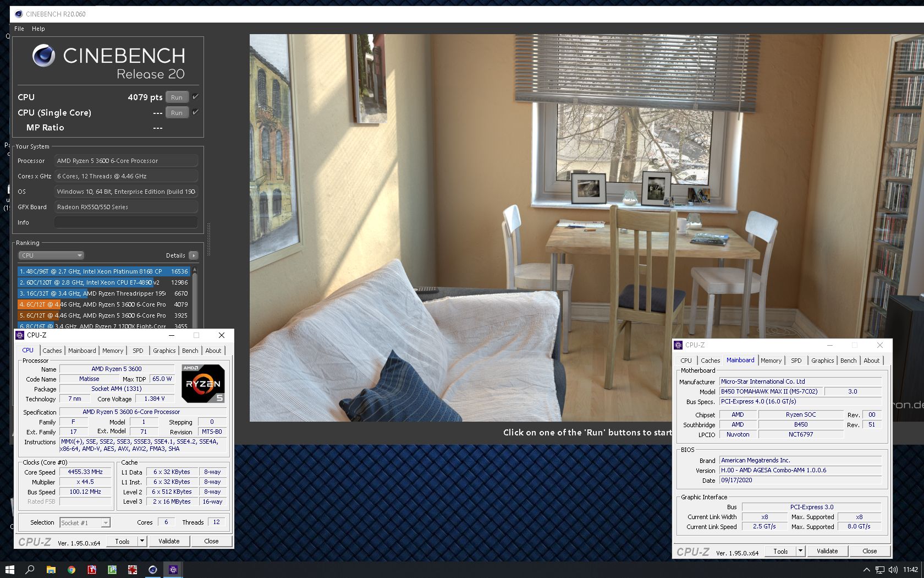
Task: Toggle the CPU test checkmark
Action: coord(195,97)
